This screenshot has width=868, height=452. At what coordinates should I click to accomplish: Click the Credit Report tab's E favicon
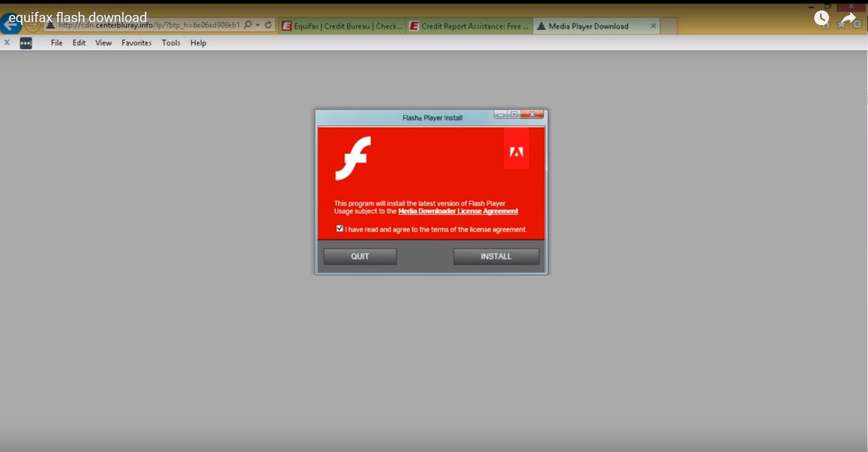[x=413, y=26]
